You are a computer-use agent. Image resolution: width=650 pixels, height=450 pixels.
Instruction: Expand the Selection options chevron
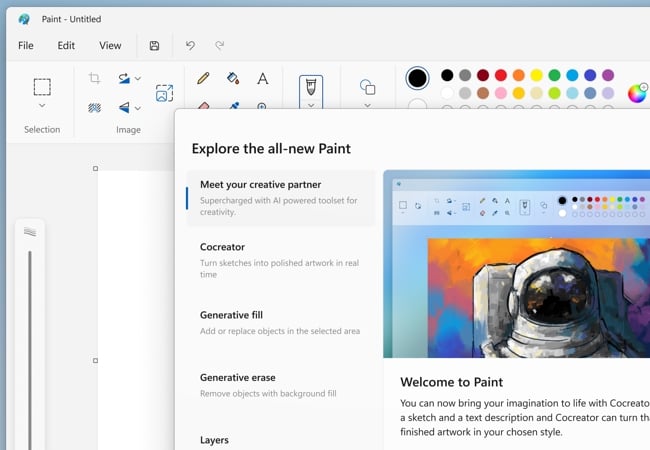(x=42, y=106)
